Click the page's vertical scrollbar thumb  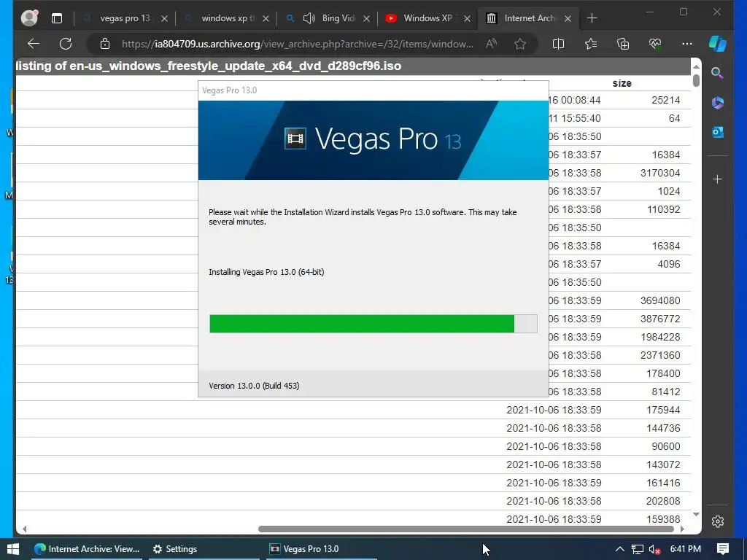(696, 80)
